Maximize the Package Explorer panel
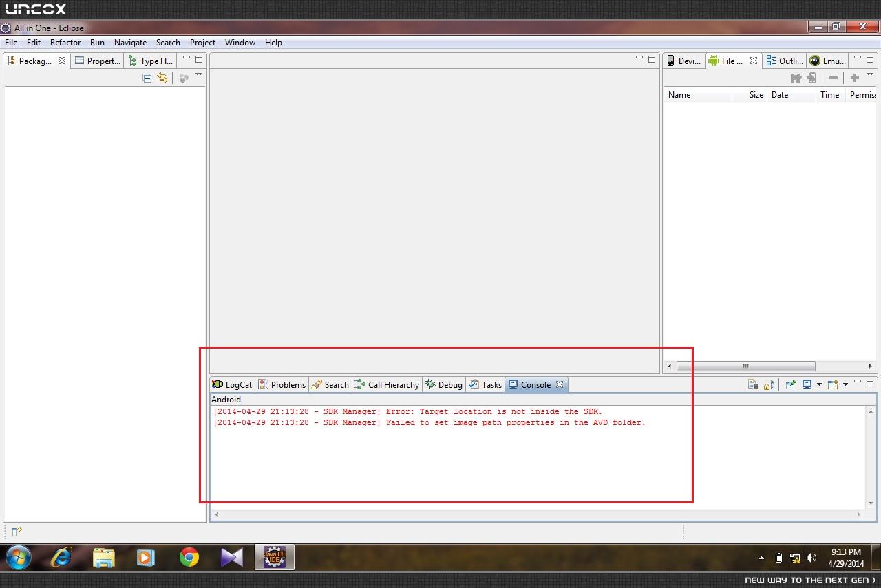Image resolution: width=881 pixels, height=588 pixels. coord(199,59)
